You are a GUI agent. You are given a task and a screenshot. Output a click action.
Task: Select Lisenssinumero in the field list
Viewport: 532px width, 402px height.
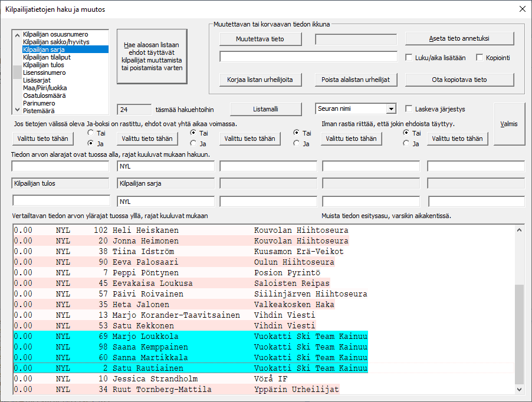pos(44,73)
